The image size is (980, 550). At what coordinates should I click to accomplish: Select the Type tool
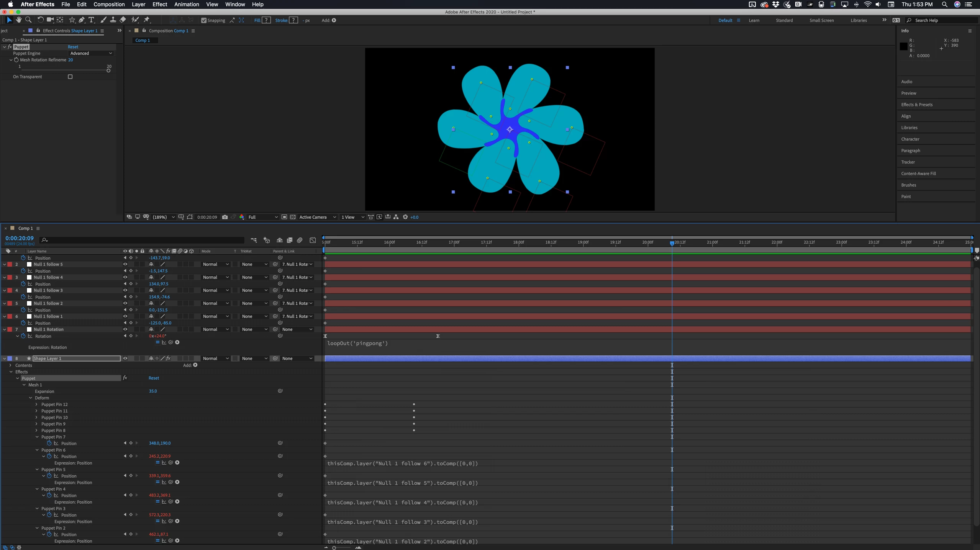pos(91,20)
